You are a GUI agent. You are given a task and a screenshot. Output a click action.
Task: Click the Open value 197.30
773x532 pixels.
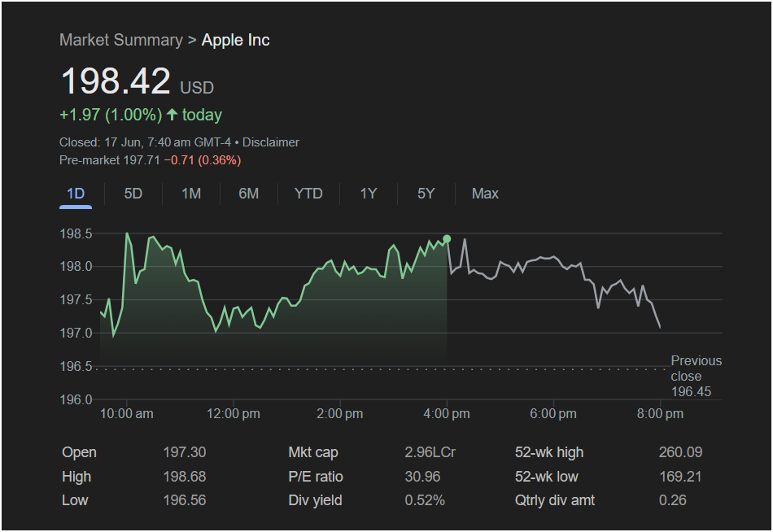185,452
